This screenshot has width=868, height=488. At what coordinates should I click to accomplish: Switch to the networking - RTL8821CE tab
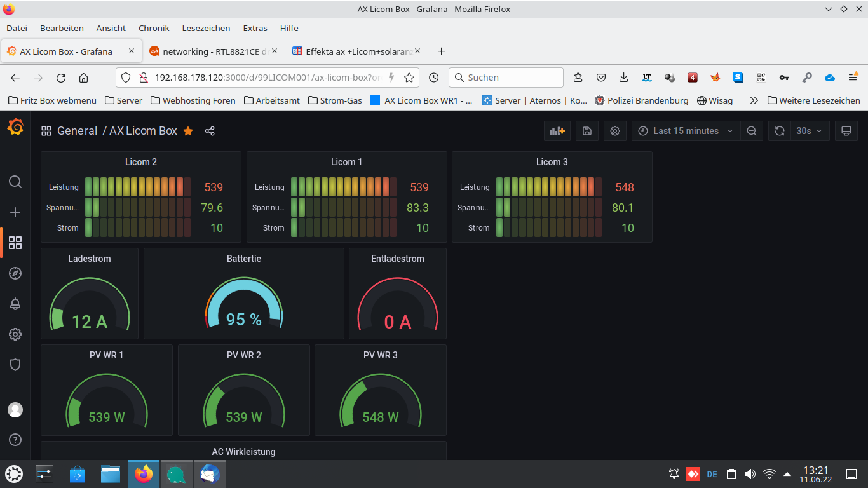(216, 51)
